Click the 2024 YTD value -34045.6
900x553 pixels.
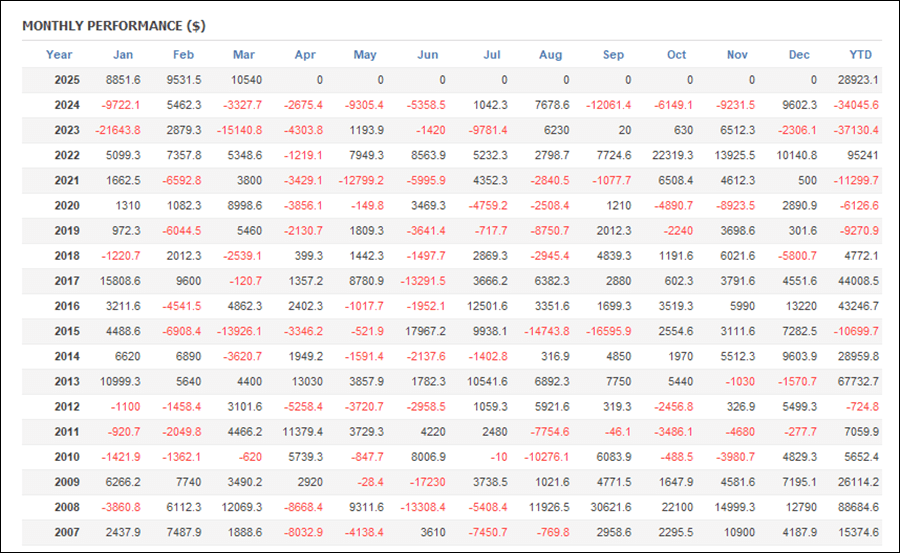pos(856,105)
